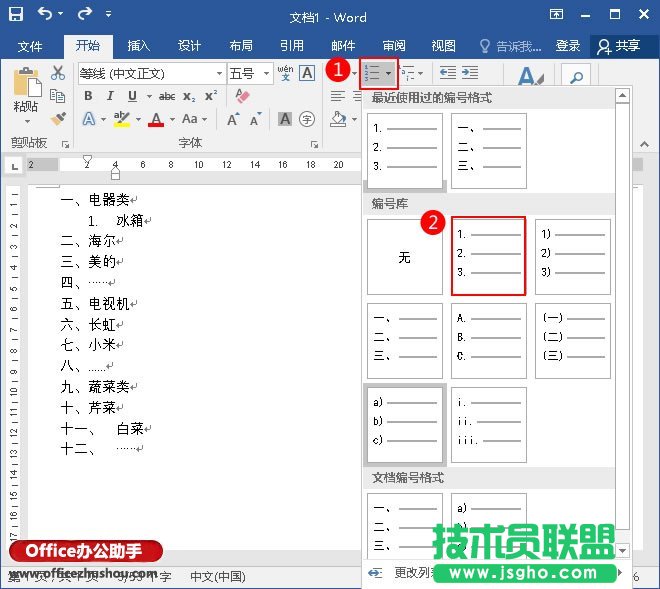Align text left
660x589 pixels.
click(337, 96)
